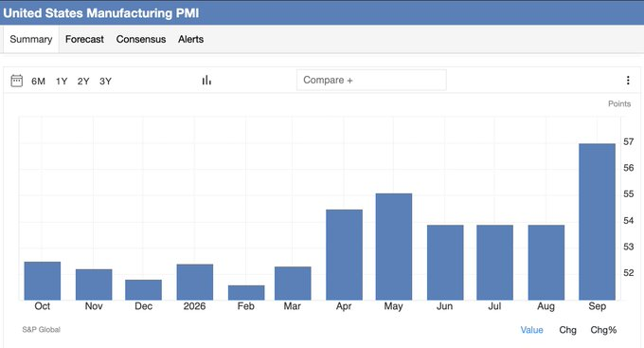Show data as Chg%
This screenshot has width=644, height=348.
pyautogui.click(x=603, y=330)
